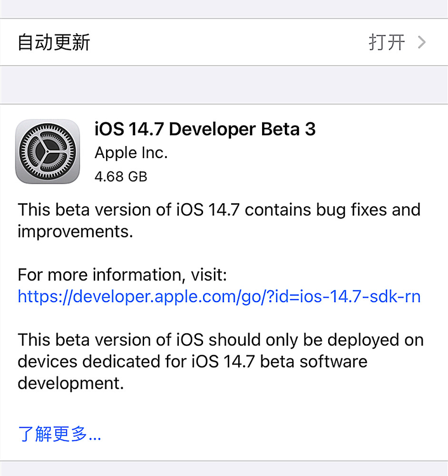
Task: Tap the 4.68 GB download size
Action: [x=121, y=177]
